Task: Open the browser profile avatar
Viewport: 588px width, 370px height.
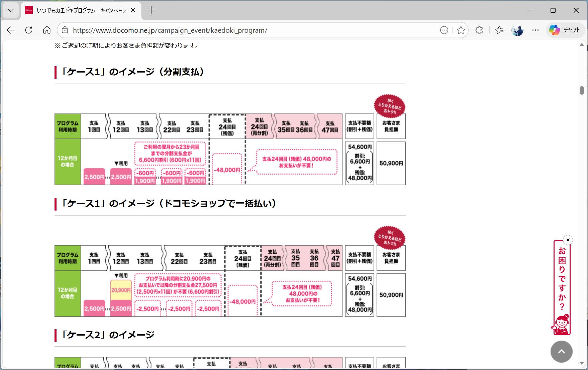Action: tap(518, 30)
